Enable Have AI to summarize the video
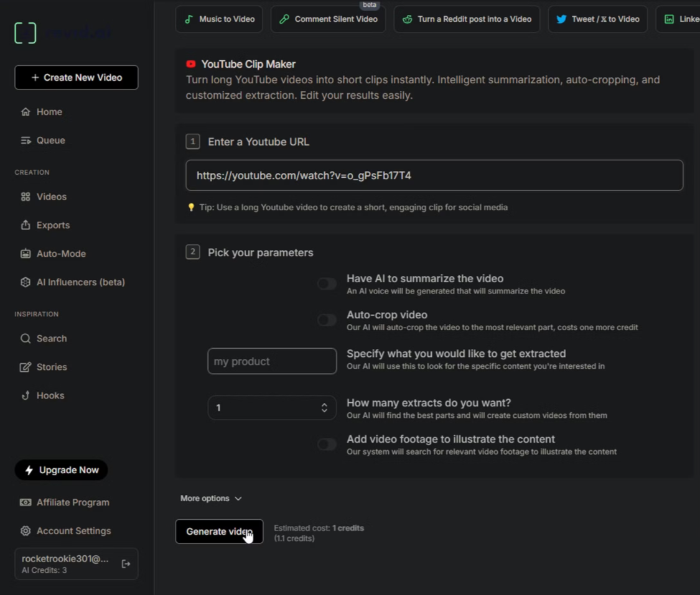The image size is (700, 595). 327,284
